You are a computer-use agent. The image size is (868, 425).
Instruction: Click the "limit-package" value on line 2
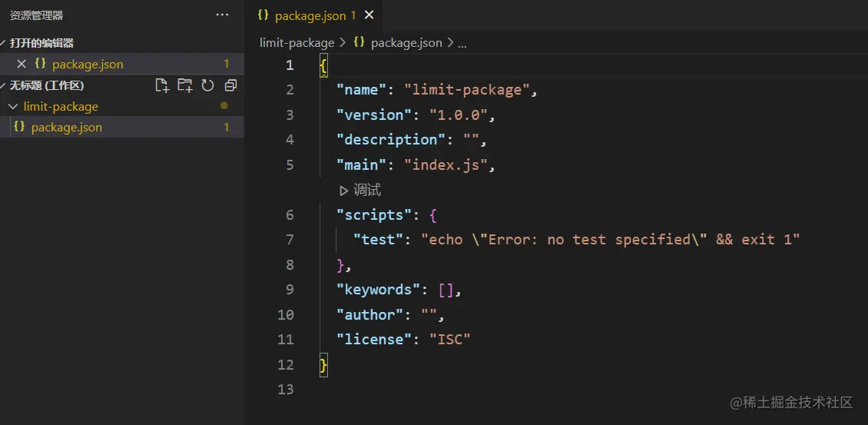(x=467, y=90)
